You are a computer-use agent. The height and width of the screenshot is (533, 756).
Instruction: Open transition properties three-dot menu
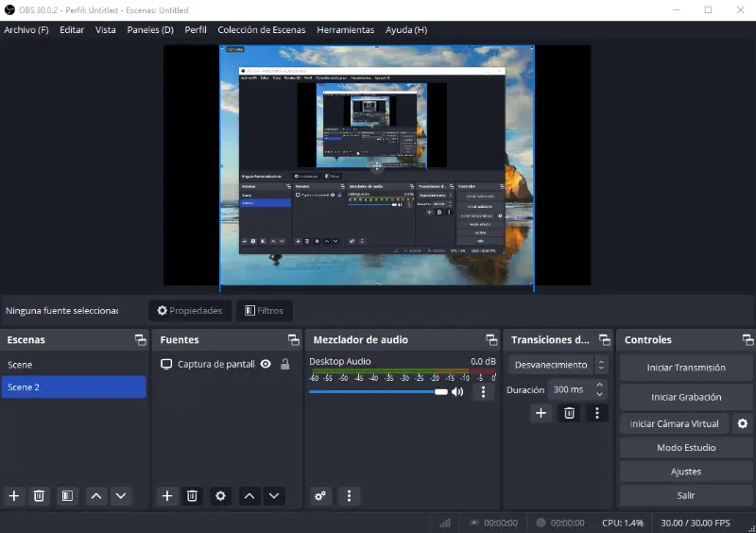[x=597, y=413]
